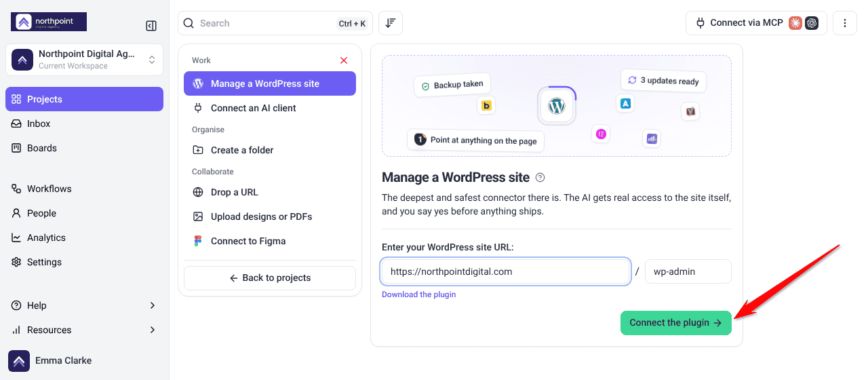Click the wp-admin path field
868x380 pixels.
[688, 271]
